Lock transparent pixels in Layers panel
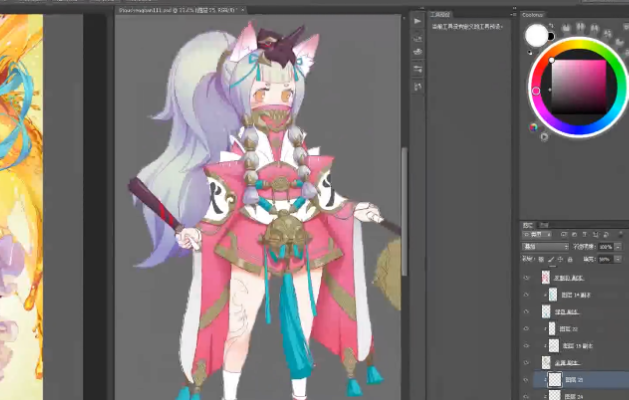Screen dimensions: 629x400 [541, 259]
